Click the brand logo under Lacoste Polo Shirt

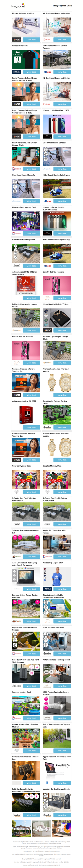click(x=16, y=72)
